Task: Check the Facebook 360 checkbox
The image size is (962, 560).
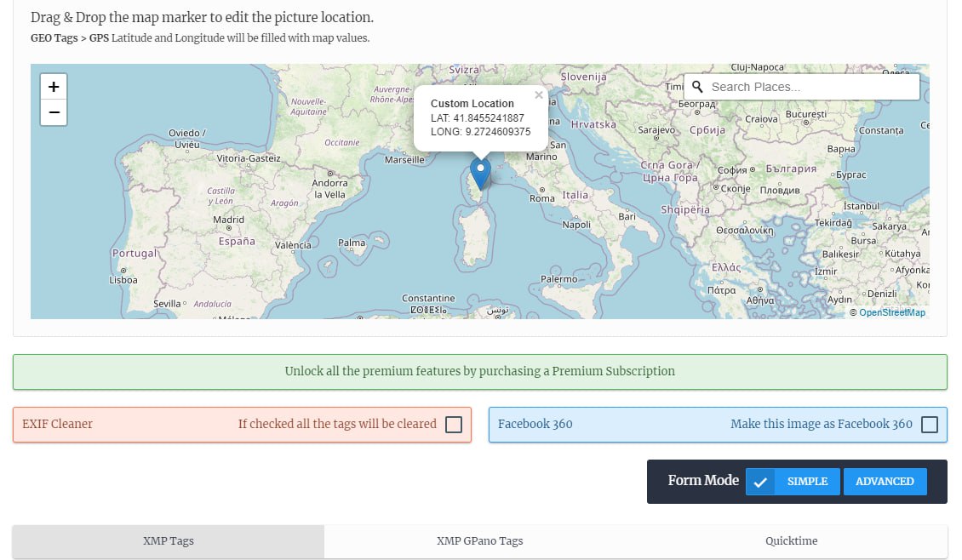Action: 930,425
